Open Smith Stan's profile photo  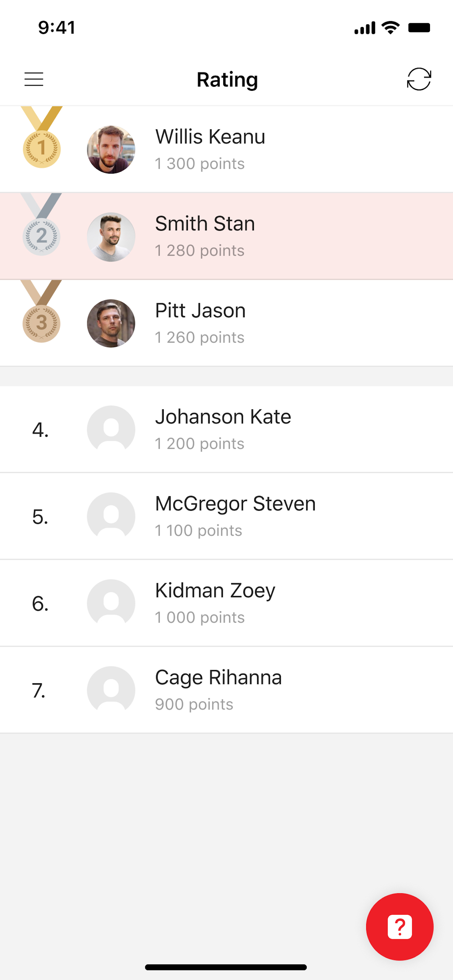click(111, 237)
